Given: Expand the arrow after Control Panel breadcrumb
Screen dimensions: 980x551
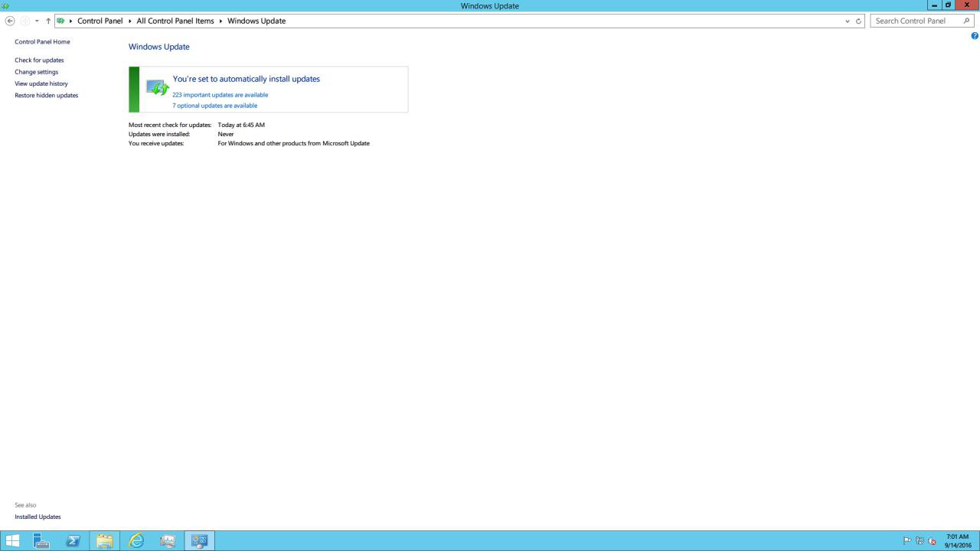Looking at the screenshot, I should tap(130, 21).
